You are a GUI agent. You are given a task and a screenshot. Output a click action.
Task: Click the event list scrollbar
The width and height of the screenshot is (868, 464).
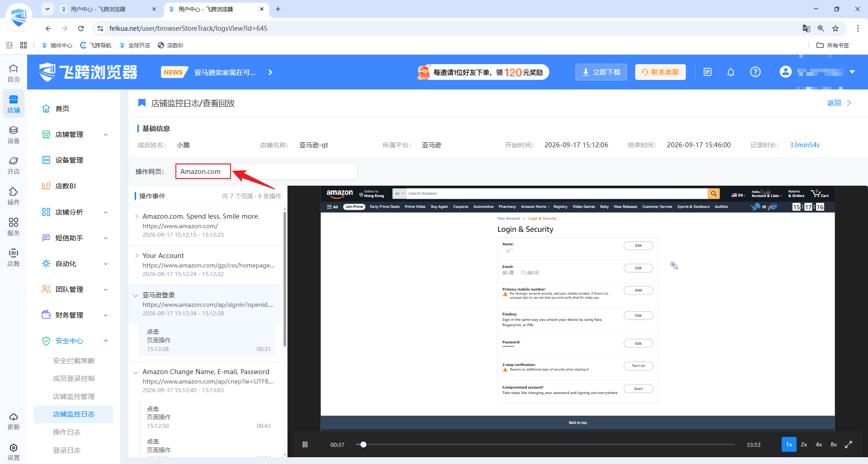click(284, 279)
